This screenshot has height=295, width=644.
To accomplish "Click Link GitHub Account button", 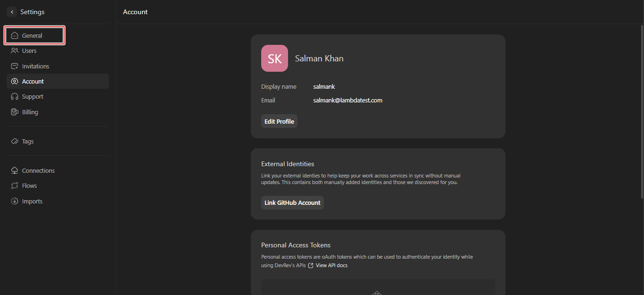I will click(x=292, y=203).
